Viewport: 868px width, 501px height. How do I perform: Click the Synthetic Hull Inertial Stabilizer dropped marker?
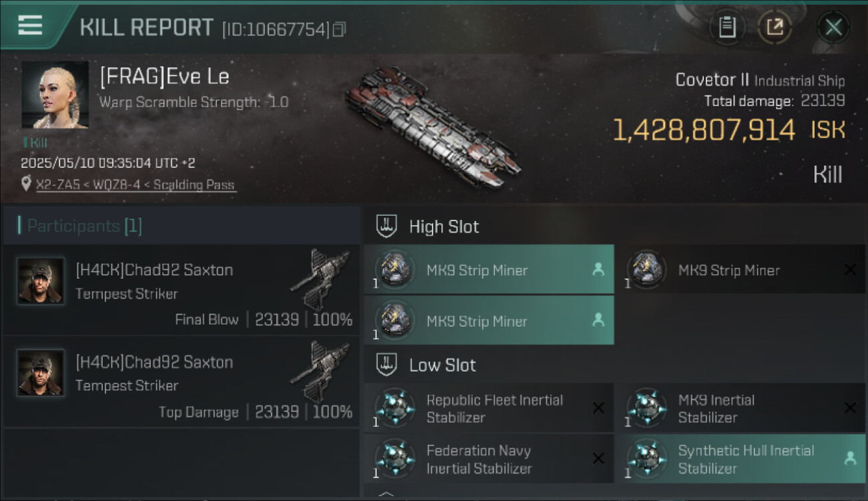pos(849,458)
